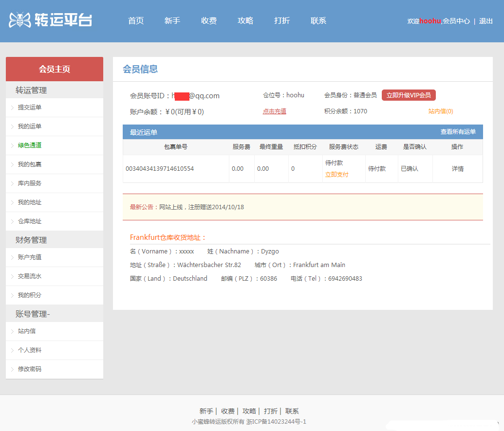Click the footer 收费 link
The image size is (504, 431).
[x=227, y=411]
